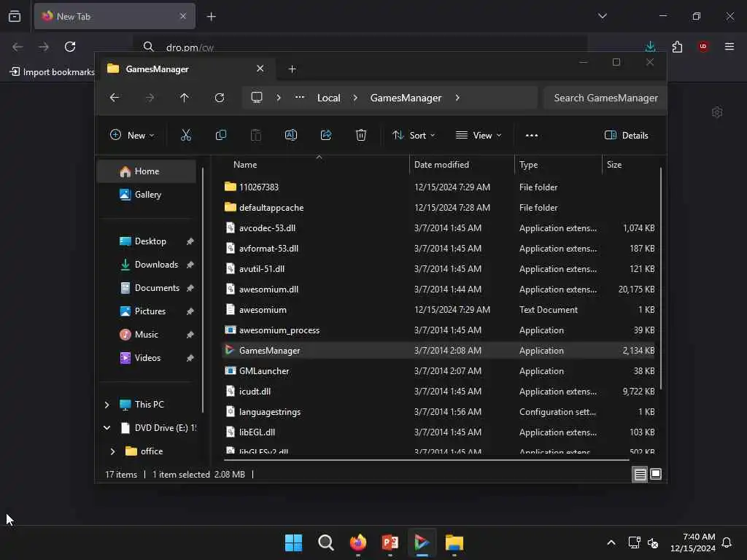The image size is (747, 560).
Task: Open the Sort dropdown menu
Action: pyautogui.click(x=414, y=135)
